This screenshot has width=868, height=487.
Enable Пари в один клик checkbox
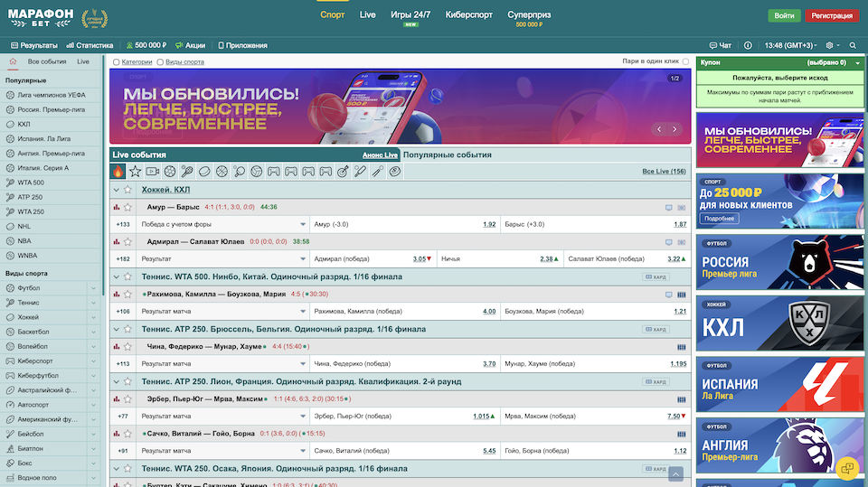685,61
